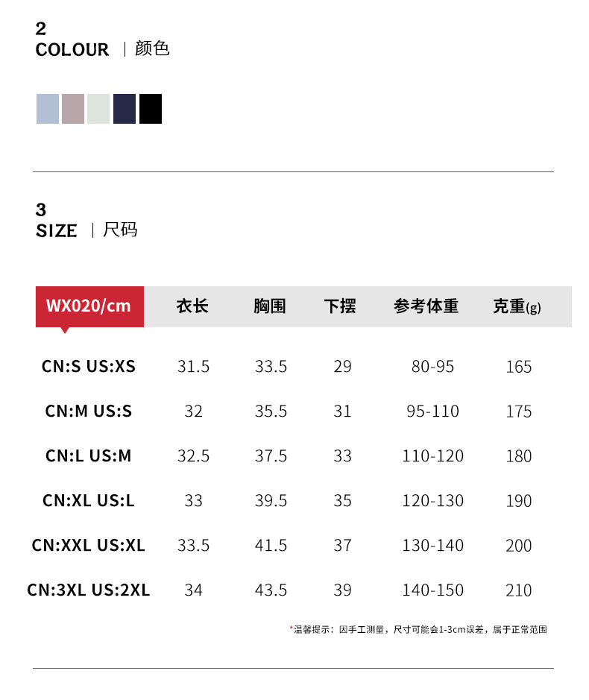Click the 下摆 column header
This screenshot has height=700, width=589.
pos(340,306)
